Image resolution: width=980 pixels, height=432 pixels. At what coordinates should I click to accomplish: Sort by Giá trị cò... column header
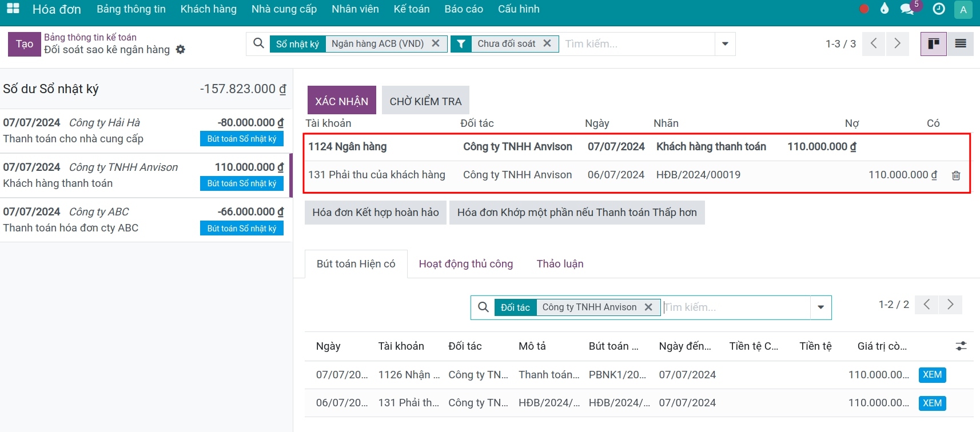tap(882, 346)
